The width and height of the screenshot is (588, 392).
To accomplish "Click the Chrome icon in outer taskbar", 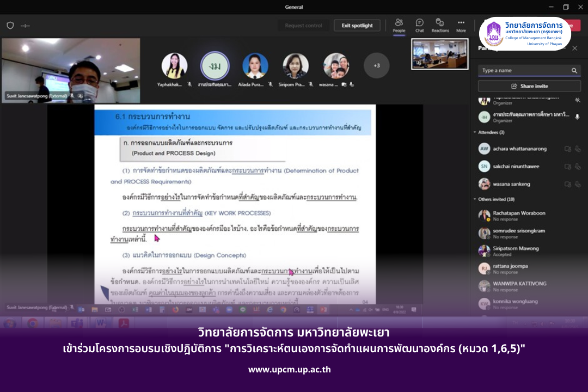I will coord(33,323).
